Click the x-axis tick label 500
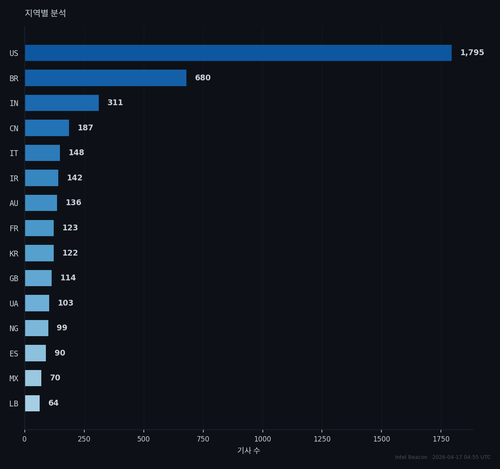Screen dimensions: 500x469 (144, 439)
